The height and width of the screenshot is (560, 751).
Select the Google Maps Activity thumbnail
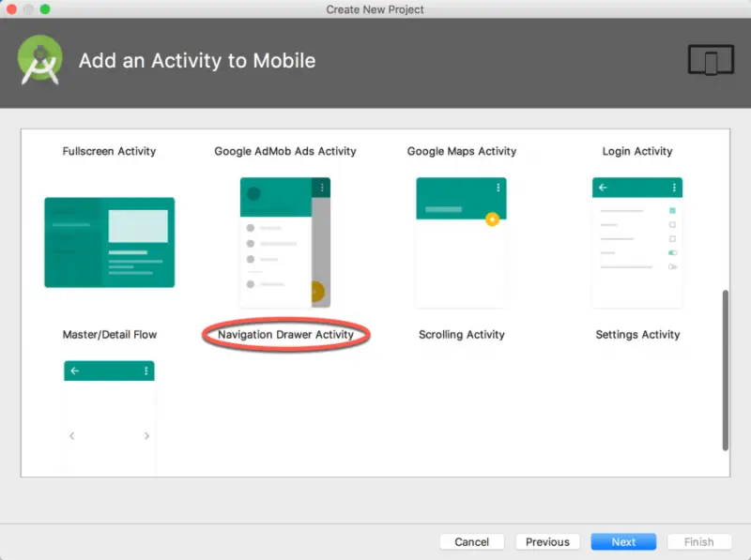(x=461, y=242)
